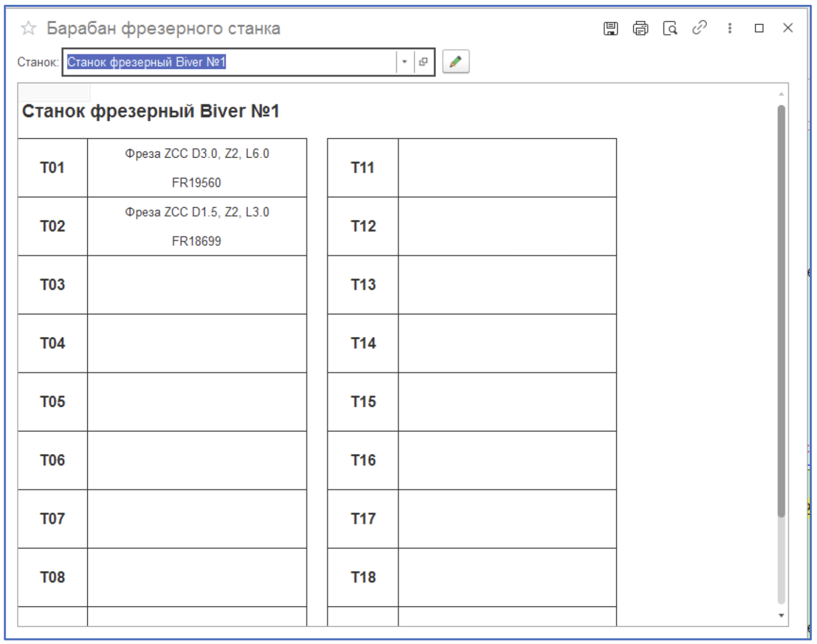This screenshot has width=817, height=644.
Task: Select the T01 slot cell
Action: click(53, 168)
